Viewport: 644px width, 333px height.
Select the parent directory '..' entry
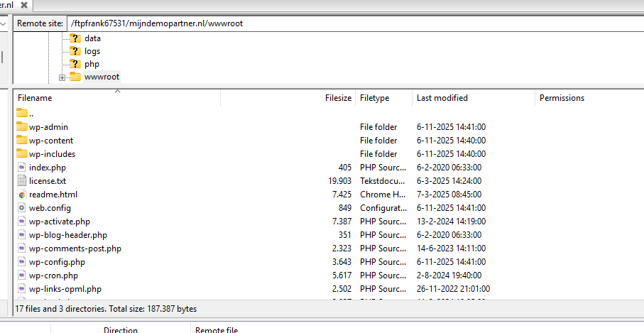[x=25, y=114]
